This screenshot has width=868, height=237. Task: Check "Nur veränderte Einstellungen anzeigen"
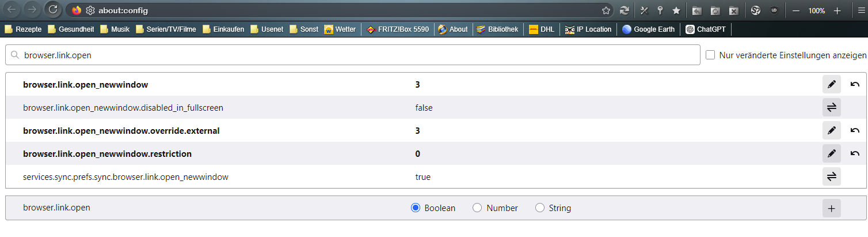coord(710,55)
